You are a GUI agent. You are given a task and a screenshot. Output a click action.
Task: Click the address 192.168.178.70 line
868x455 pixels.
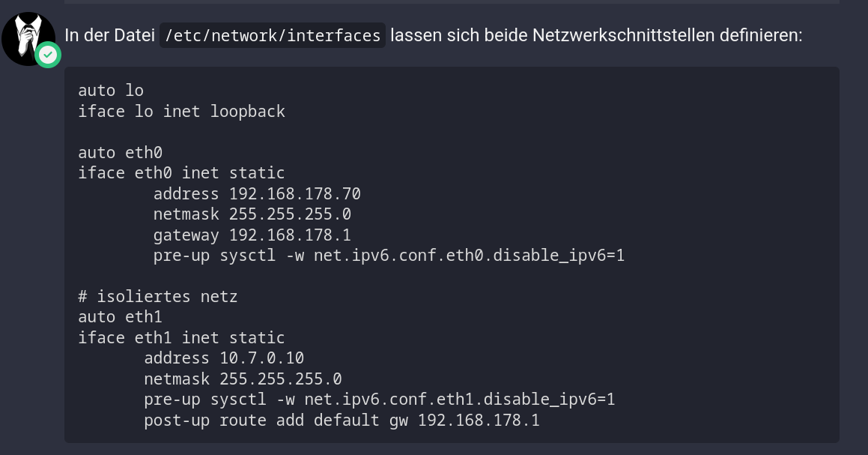click(257, 193)
